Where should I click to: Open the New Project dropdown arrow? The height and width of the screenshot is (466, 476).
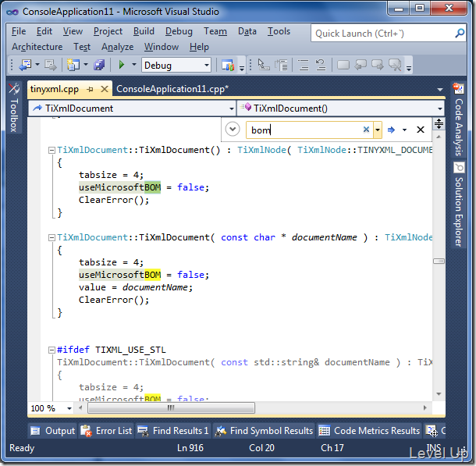point(86,65)
